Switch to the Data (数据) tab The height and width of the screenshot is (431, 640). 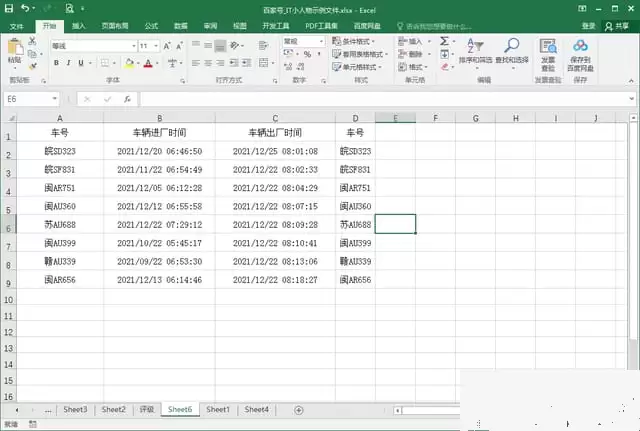[181, 26]
